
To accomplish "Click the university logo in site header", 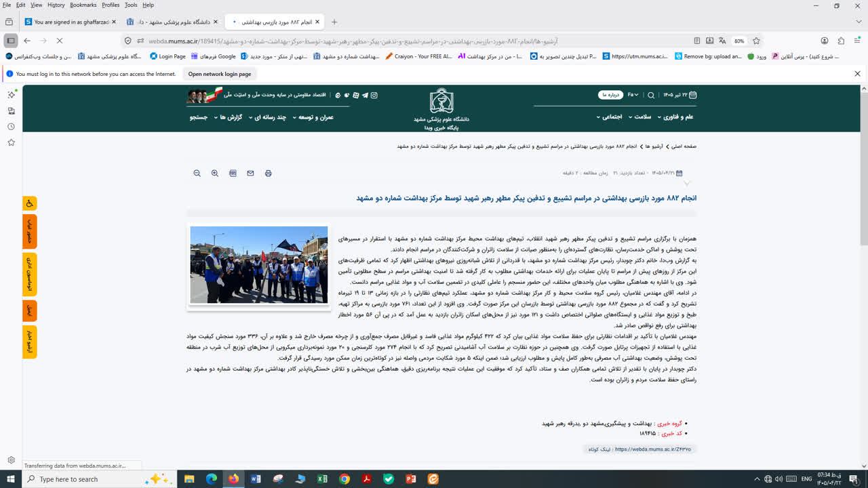I will [x=441, y=102].
